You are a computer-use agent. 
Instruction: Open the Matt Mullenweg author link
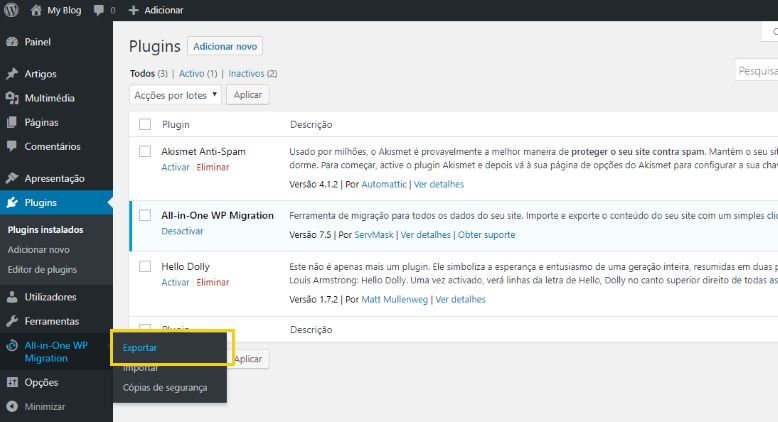[394, 300]
